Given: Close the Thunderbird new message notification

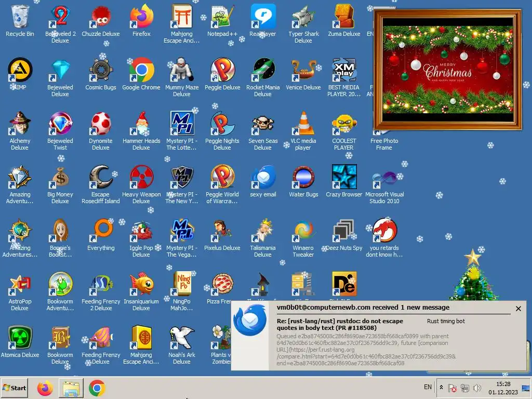Looking at the screenshot, I should point(518,309).
